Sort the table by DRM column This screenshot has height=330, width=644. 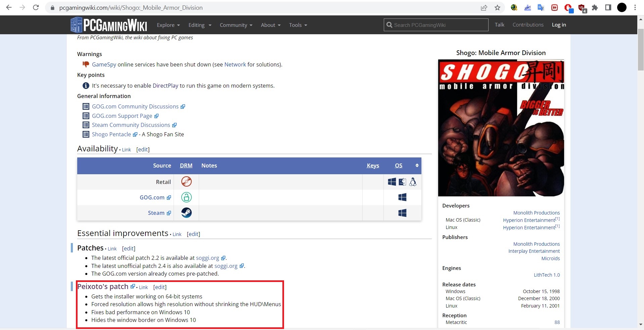pyautogui.click(x=186, y=166)
